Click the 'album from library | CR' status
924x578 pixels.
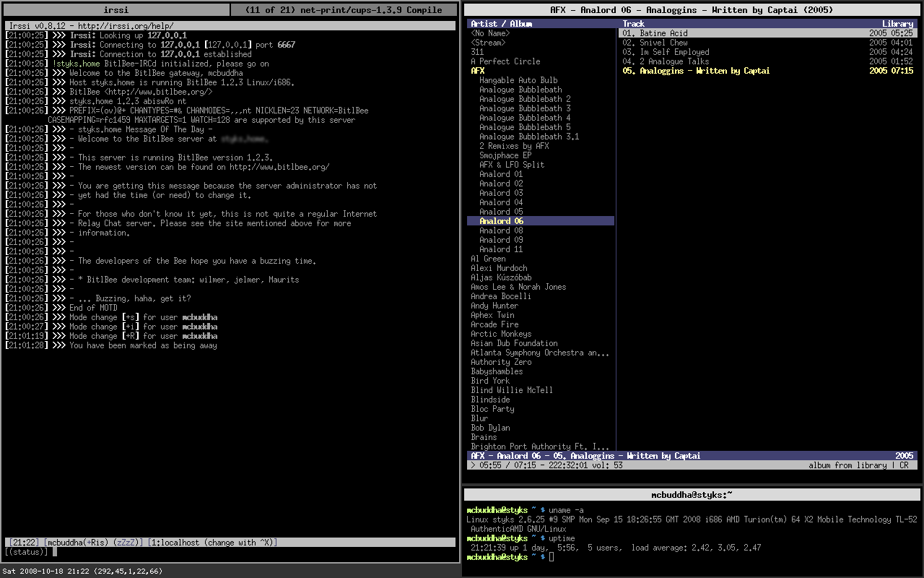[x=858, y=465]
